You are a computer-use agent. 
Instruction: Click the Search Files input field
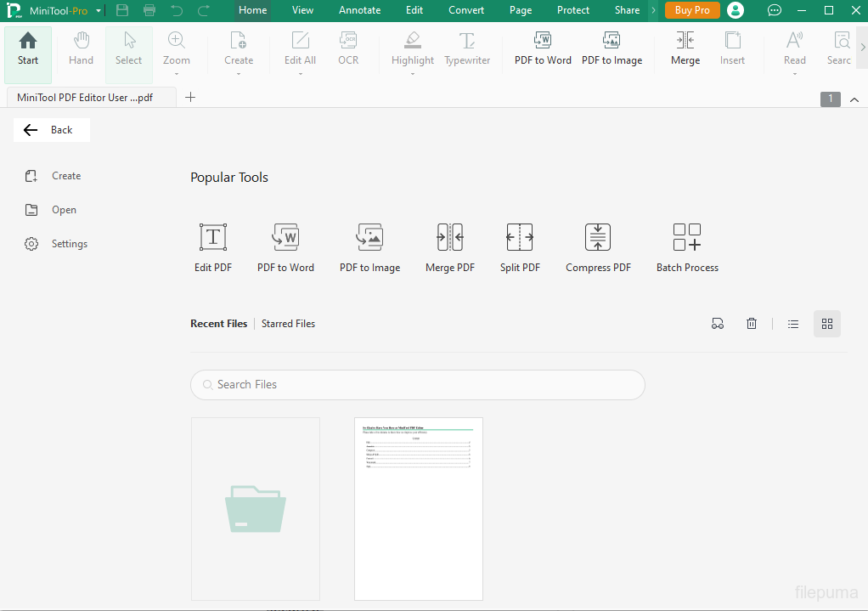pos(418,385)
